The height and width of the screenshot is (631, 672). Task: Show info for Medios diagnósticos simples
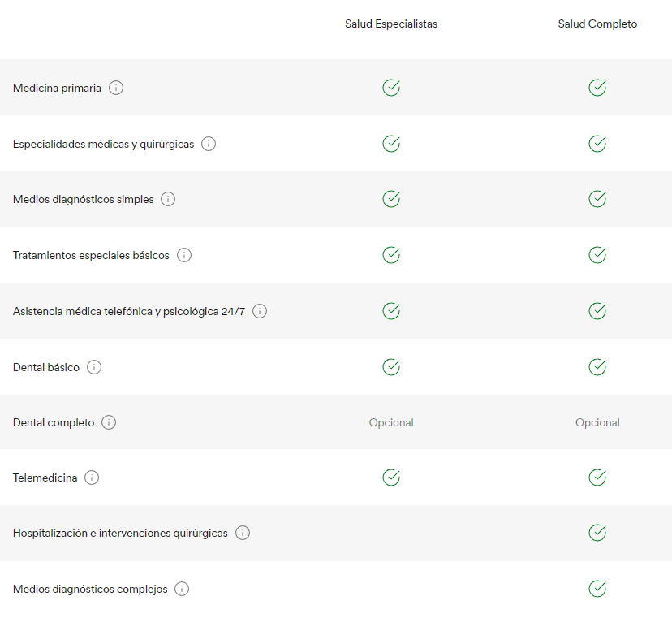click(x=168, y=199)
